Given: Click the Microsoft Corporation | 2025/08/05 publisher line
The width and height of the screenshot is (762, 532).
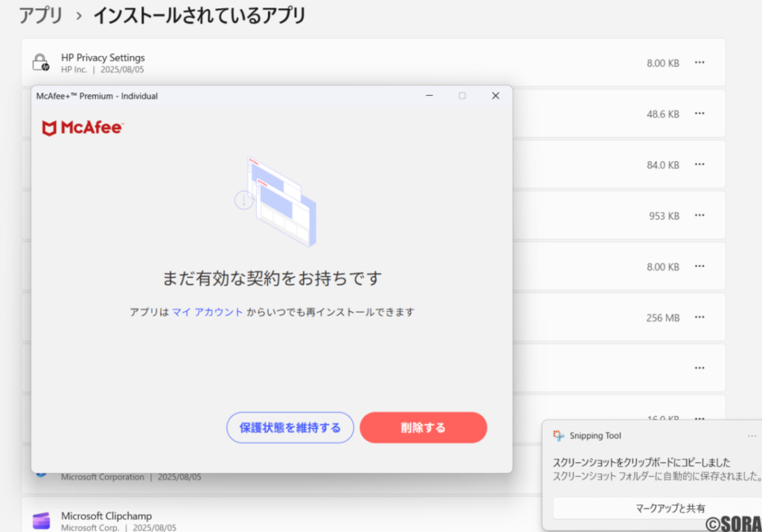Looking at the screenshot, I should click(131, 477).
